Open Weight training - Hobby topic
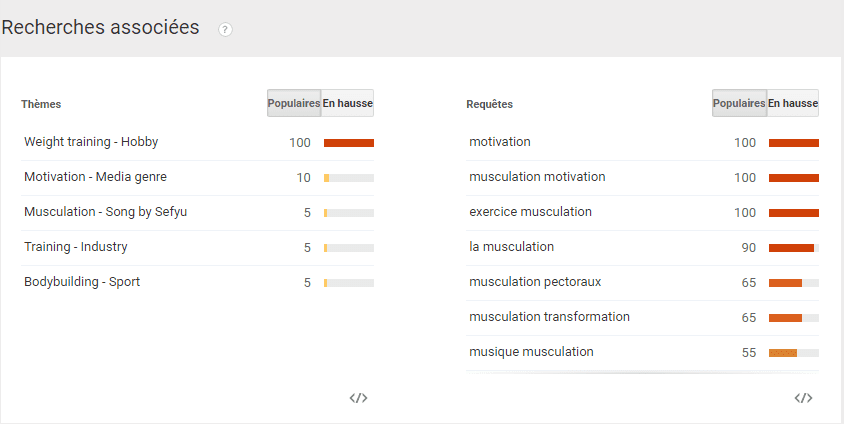844x424 pixels. [x=91, y=142]
